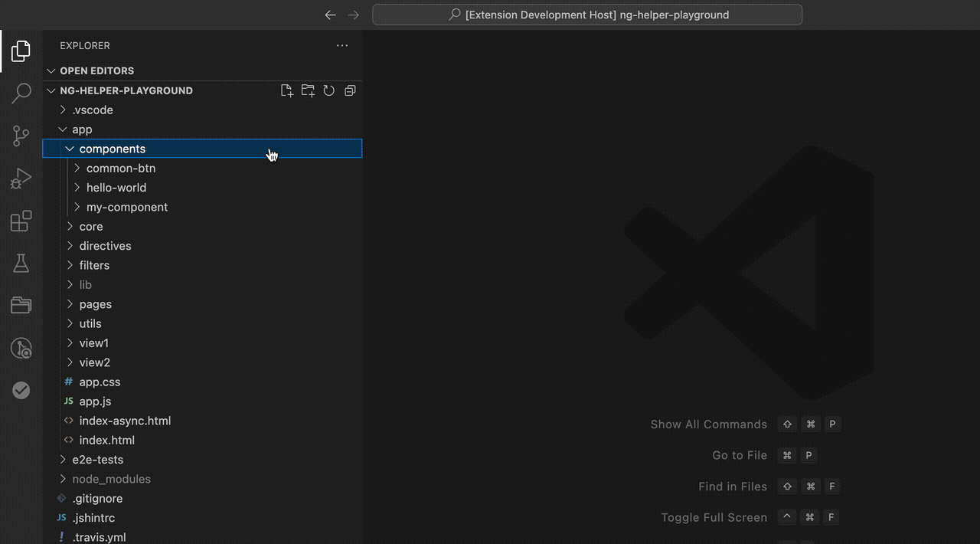Screen dimensions: 980x544
Task: Expand the common-btn folder
Action: (x=202, y=168)
